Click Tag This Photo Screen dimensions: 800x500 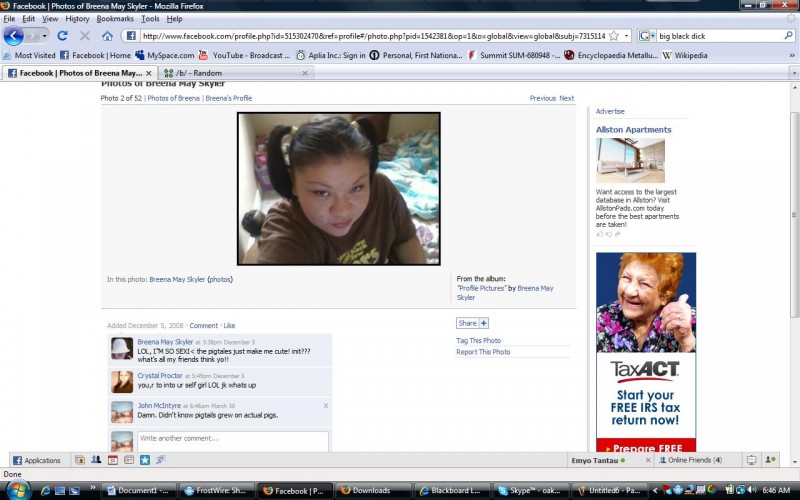479,340
